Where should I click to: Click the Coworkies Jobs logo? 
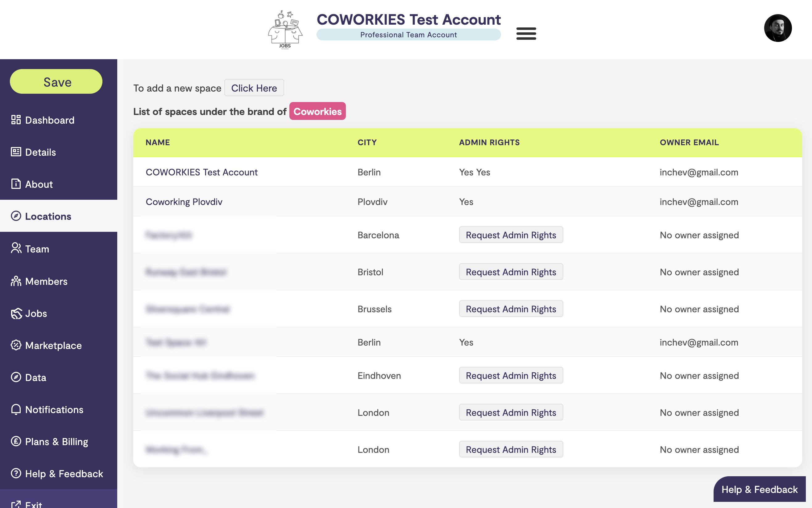(x=285, y=30)
